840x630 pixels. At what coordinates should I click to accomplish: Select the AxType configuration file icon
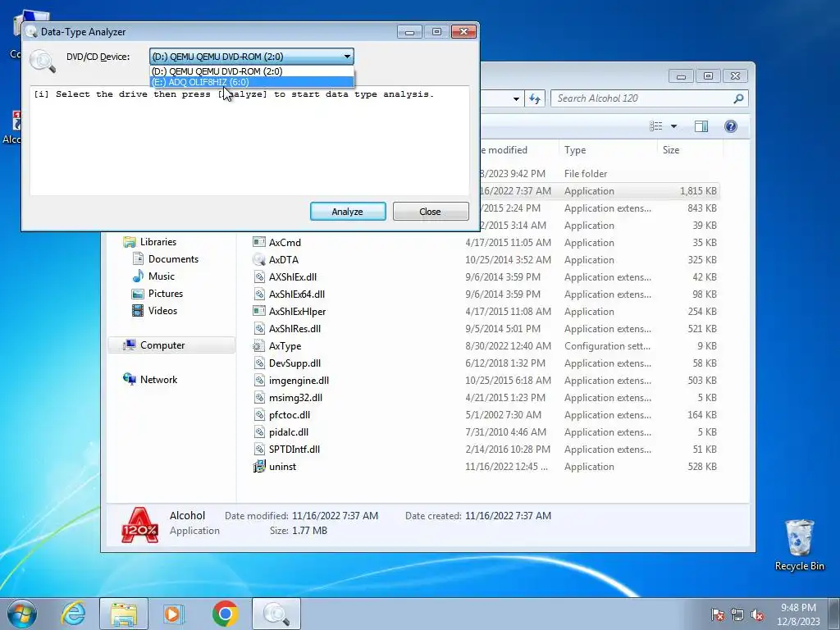258,346
